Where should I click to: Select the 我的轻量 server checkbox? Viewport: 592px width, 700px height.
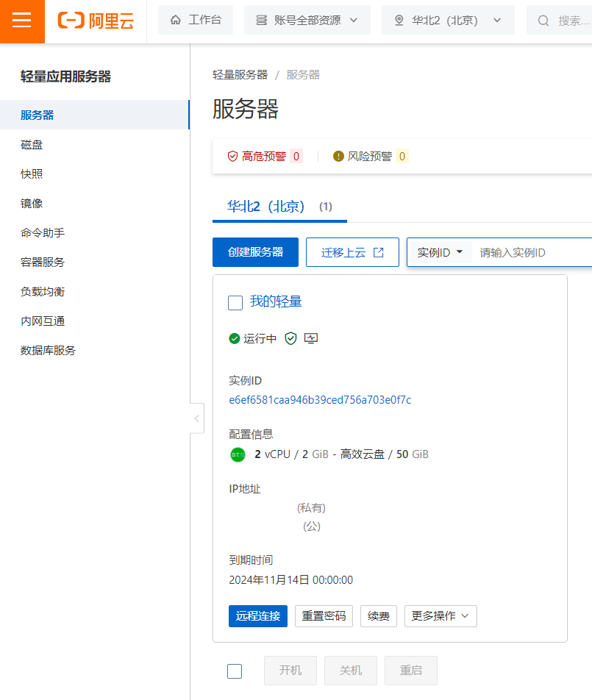coord(235,303)
